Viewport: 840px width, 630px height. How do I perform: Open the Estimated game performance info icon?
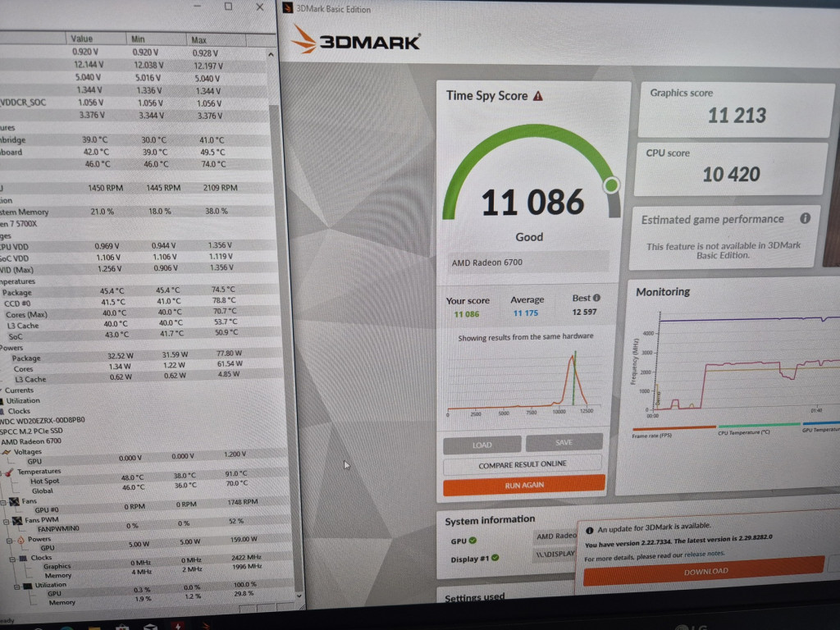pyautogui.click(x=805, y=218)
